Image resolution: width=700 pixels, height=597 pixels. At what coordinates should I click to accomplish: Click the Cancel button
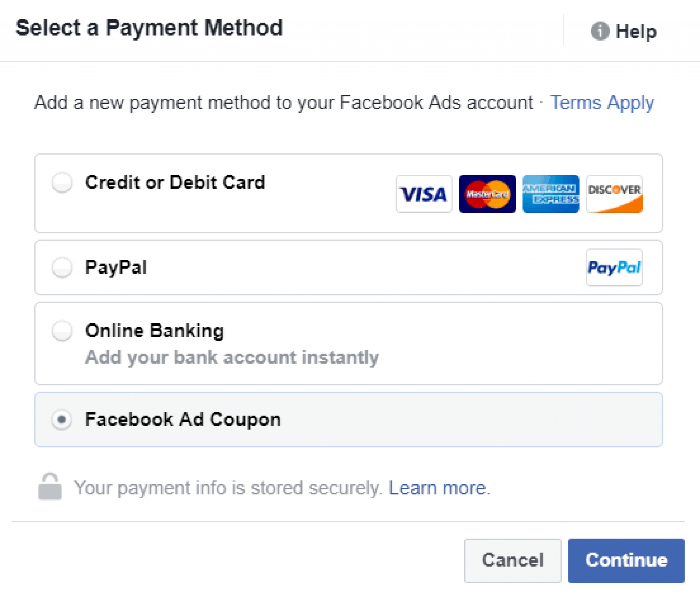pos(512,560)
